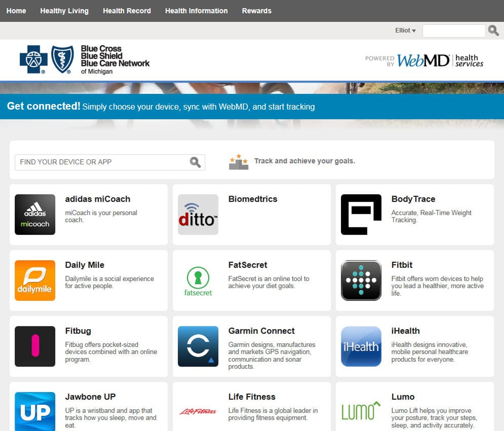Screen dimensions: 504x431
Task: Click the top site search text box
Action: [x=454, y=31]
